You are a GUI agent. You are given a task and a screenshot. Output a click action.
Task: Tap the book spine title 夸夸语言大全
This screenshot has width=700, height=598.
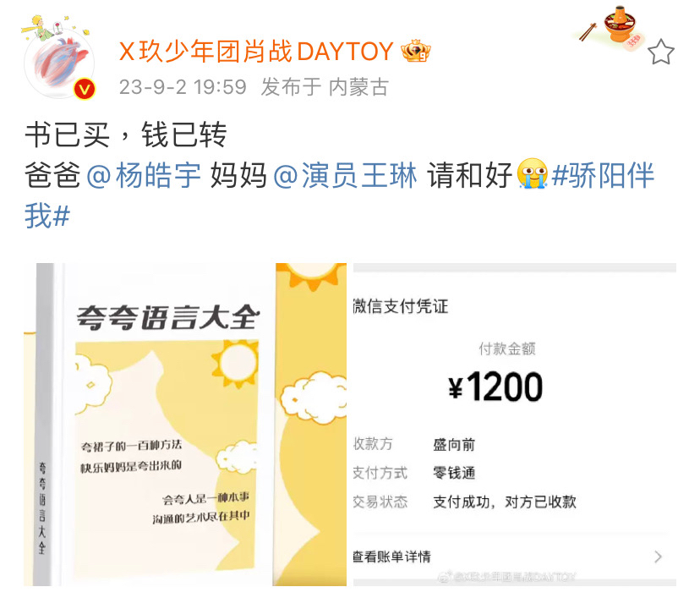coord(42,507)
